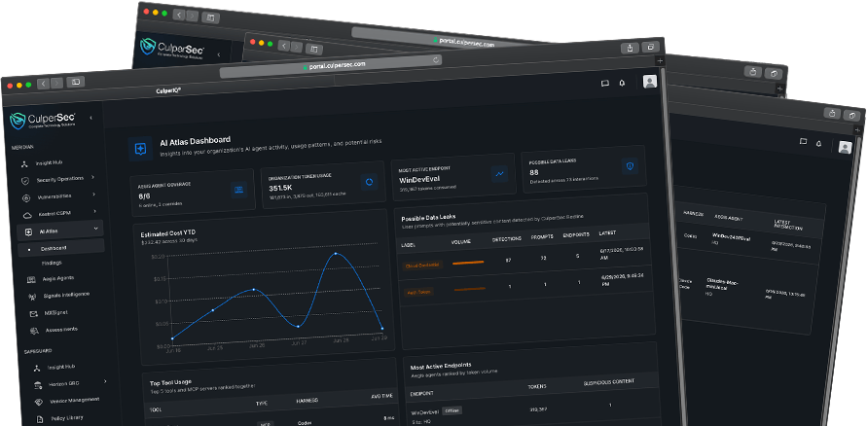The image size is (868, 426).
Task: Open Findings under AI Atlas
Action: [x=52, y=263]
